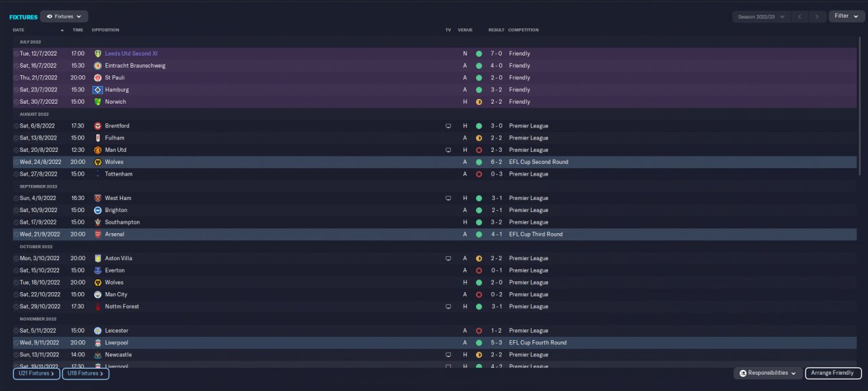Open the Fixtures view dropdown
868x391 pixels.
coord(64,16)
